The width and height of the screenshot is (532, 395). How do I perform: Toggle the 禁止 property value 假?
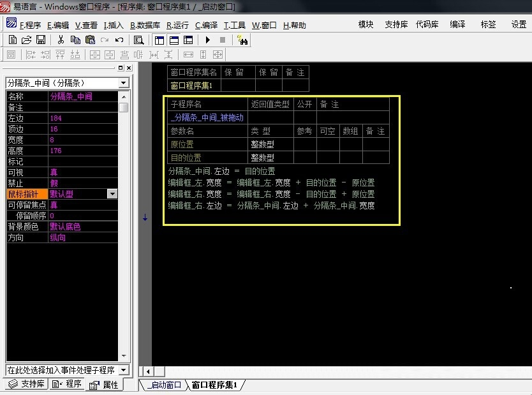83,184
